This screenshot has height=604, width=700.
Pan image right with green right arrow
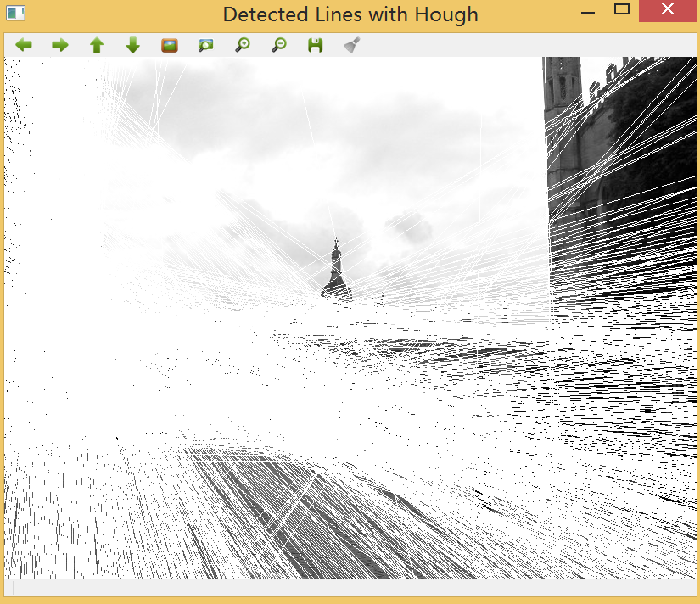[60, 45]
